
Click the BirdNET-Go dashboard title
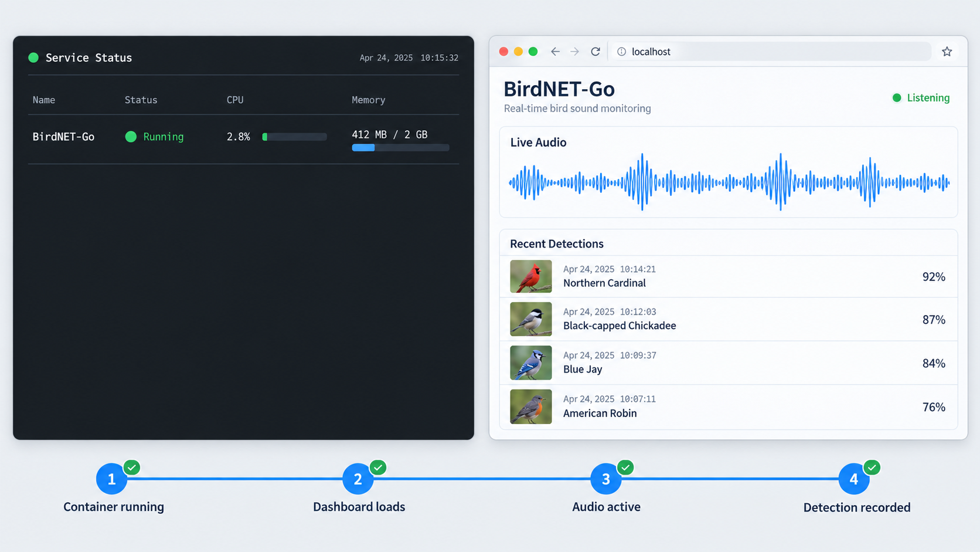[x=559, y=89]
